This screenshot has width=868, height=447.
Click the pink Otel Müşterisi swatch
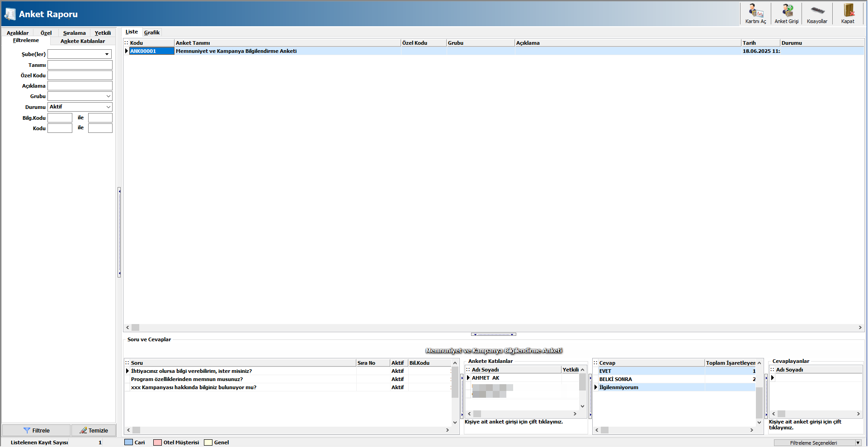point(157,442)
